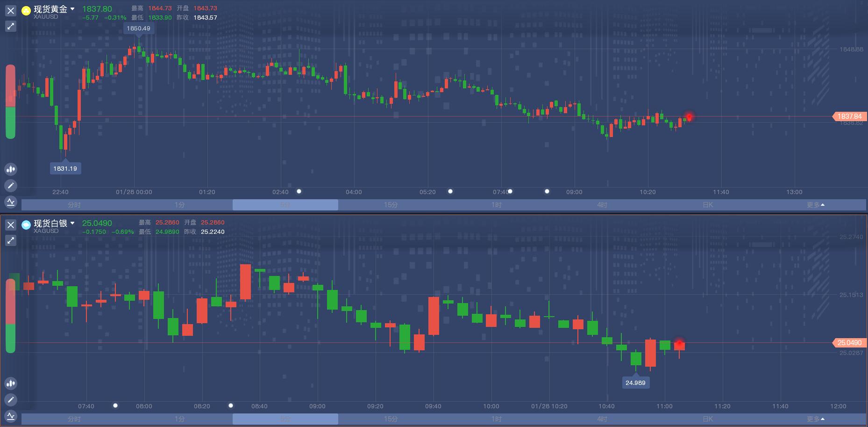Click the 01/28 10:20 time label on the silver axis
The width and height of the screenshot is (868, 427).
[x=549, y=406]
